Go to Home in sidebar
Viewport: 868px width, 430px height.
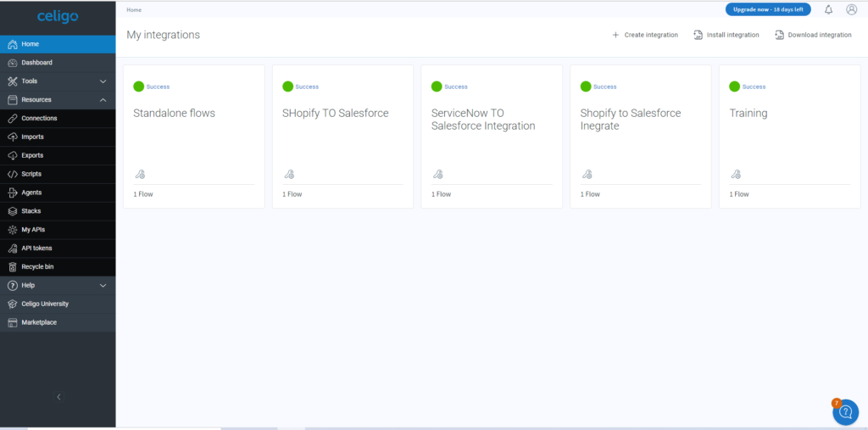tap(58, 44)
